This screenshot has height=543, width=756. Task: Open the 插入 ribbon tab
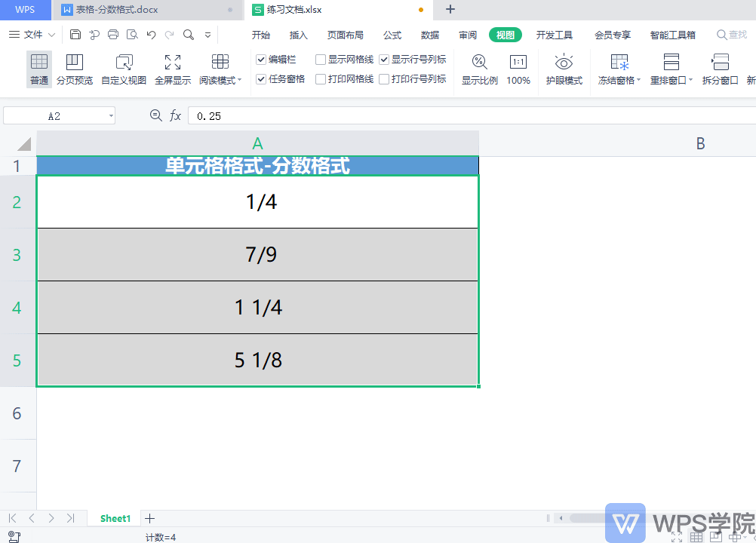(298, 35)
